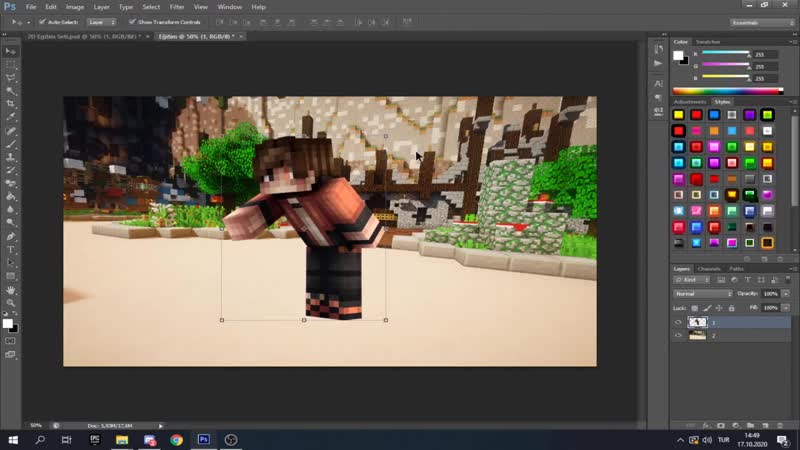Select the History Brush tool

[10, 170]
